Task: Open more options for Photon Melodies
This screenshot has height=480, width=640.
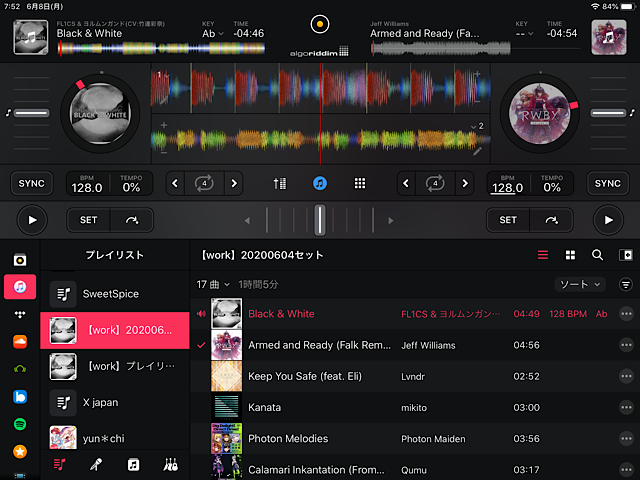Action: coord(626,439)
